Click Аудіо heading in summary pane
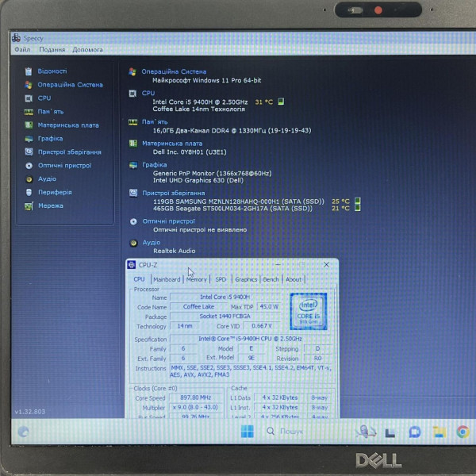Screen dimensions: 476x476 click(152, 242)
